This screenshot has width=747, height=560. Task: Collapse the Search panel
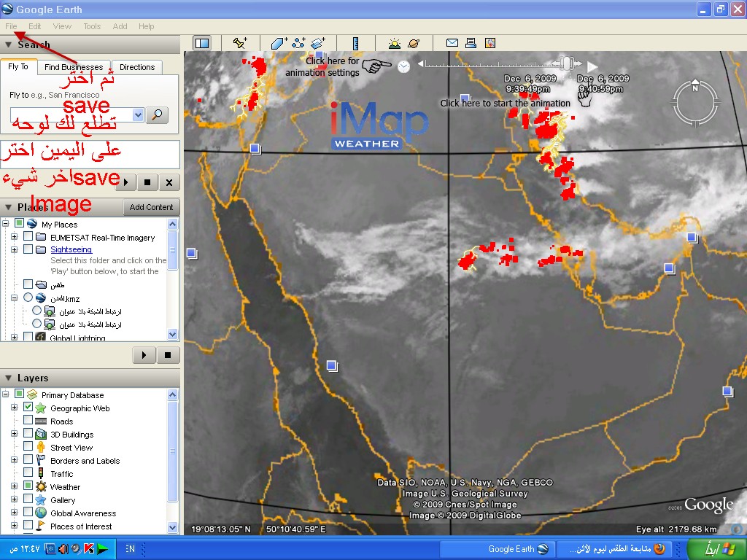point(8,44)
